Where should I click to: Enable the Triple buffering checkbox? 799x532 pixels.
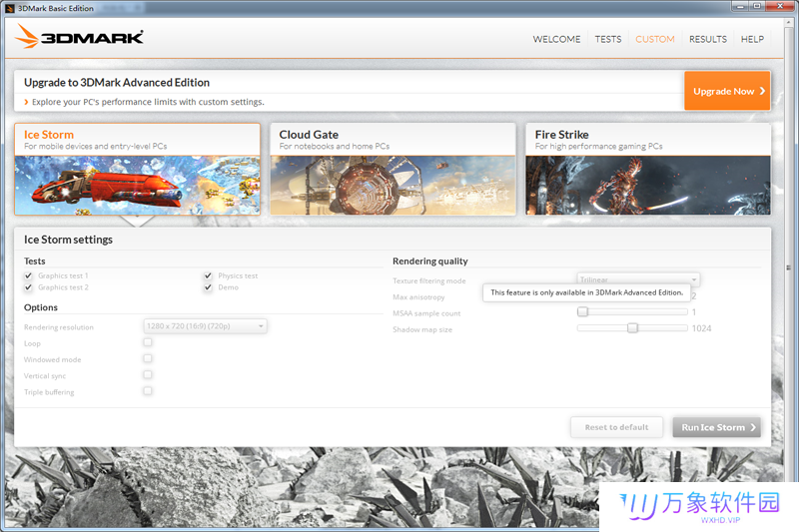(x=148, y=391)
